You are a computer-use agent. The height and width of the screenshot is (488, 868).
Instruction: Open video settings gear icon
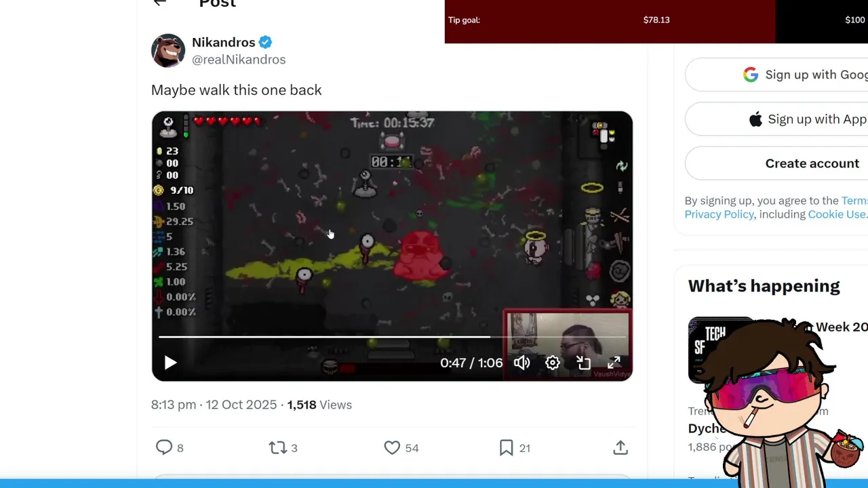[553, 363]
